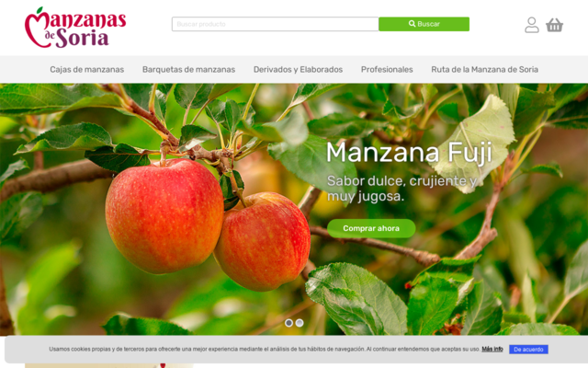Click the Comprar ahora button
588x368 pixels.
(x=371, y=228)
